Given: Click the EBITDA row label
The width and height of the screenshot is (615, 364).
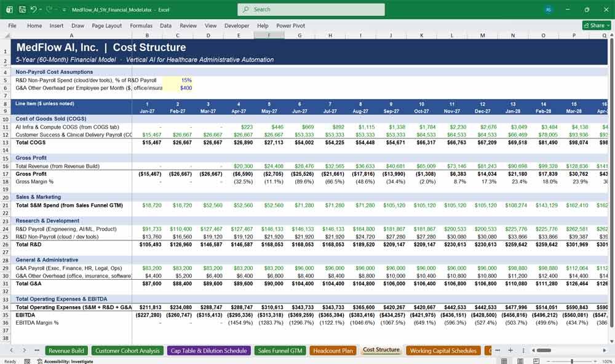Looking at the screenshot, I should (71, 315).
